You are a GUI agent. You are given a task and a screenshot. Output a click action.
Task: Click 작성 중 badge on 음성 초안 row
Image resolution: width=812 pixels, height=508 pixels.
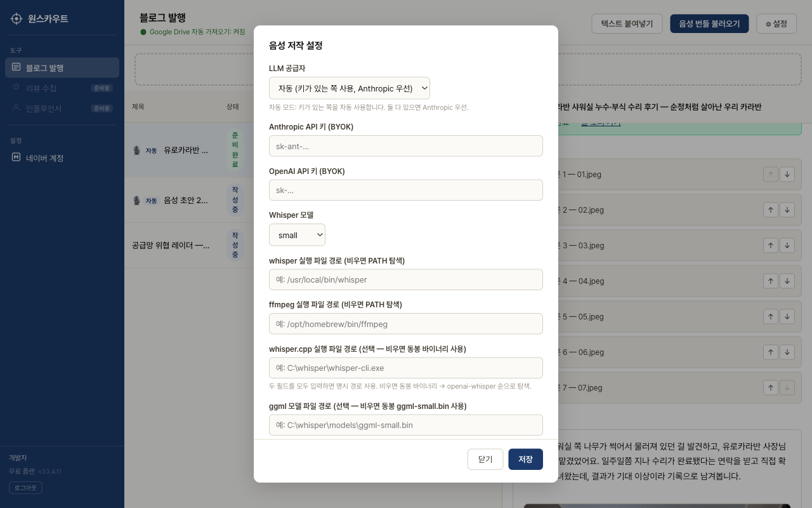(x=235, y=200)
